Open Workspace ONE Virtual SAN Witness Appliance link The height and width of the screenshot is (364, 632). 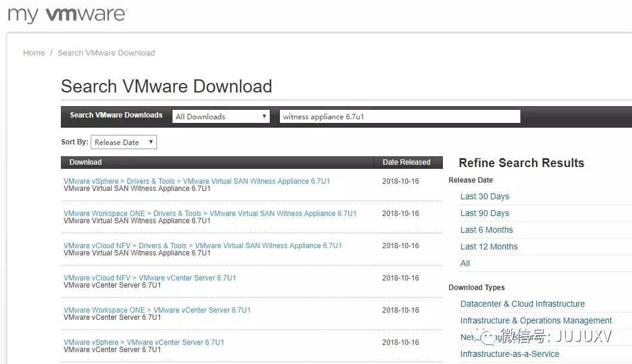point(283,214)
